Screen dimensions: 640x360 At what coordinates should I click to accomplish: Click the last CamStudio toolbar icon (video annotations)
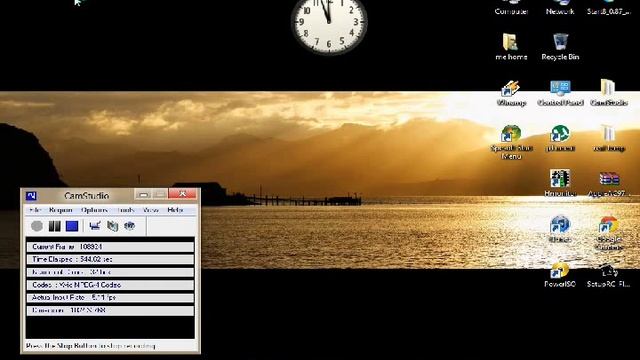click(129, 226)
